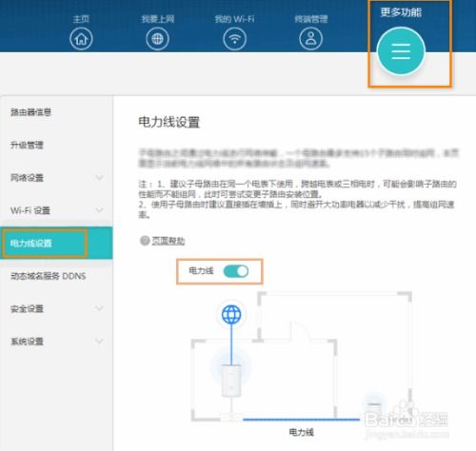476x451 pixels.
Task: Select 安全设置 in sidebar
Action: [x=27, y=308]
